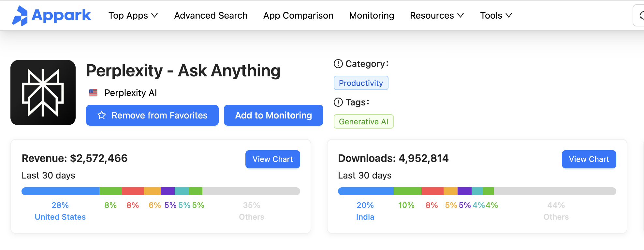Open the App Comparison page

(298, 15)
